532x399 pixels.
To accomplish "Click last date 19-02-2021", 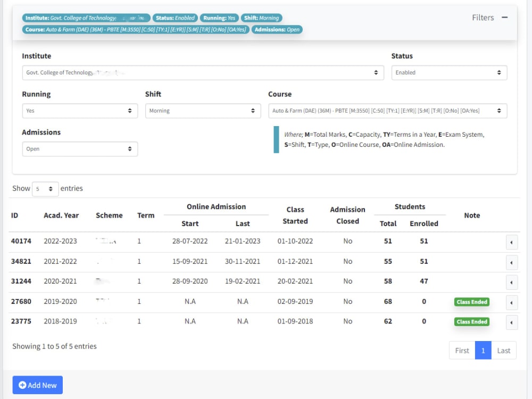I will pos(243,281).
